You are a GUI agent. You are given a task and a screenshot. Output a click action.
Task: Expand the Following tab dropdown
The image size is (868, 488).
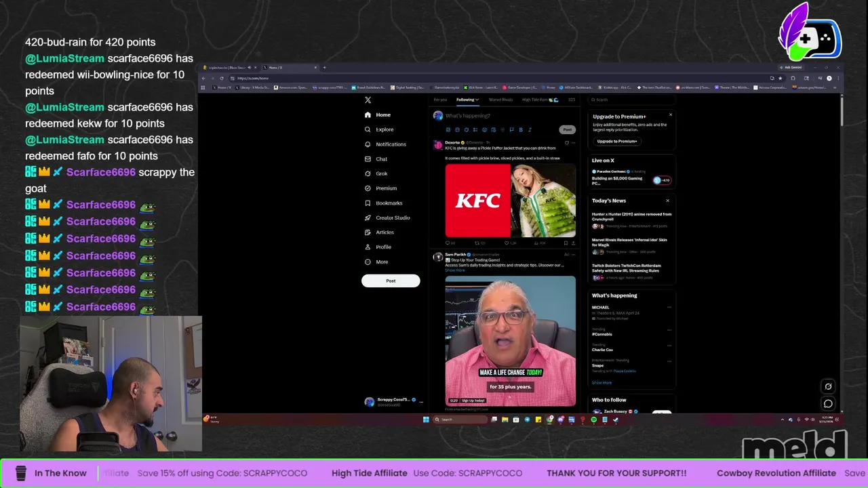click(x=477, y=100)
